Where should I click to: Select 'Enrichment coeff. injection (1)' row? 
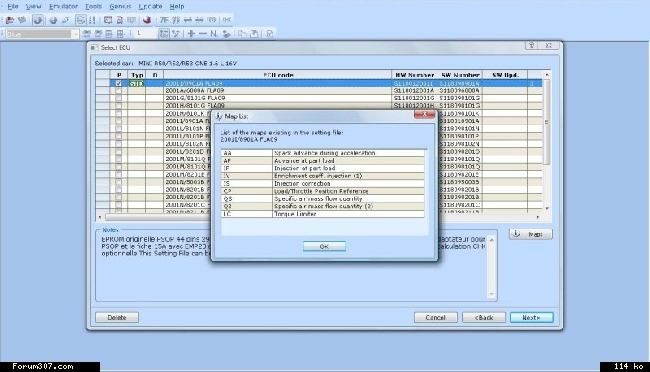coord(323,176)
